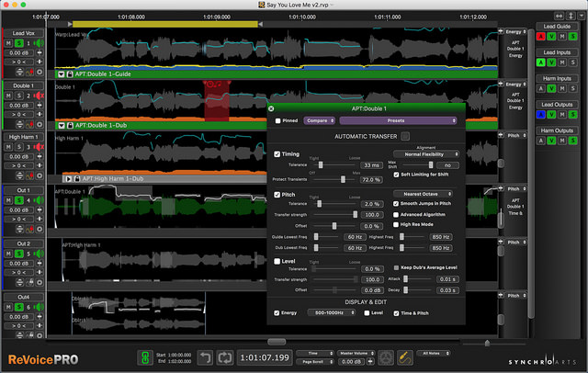Click the green V button under Harm Inputs
588x373 pixels.
(551, 88)
